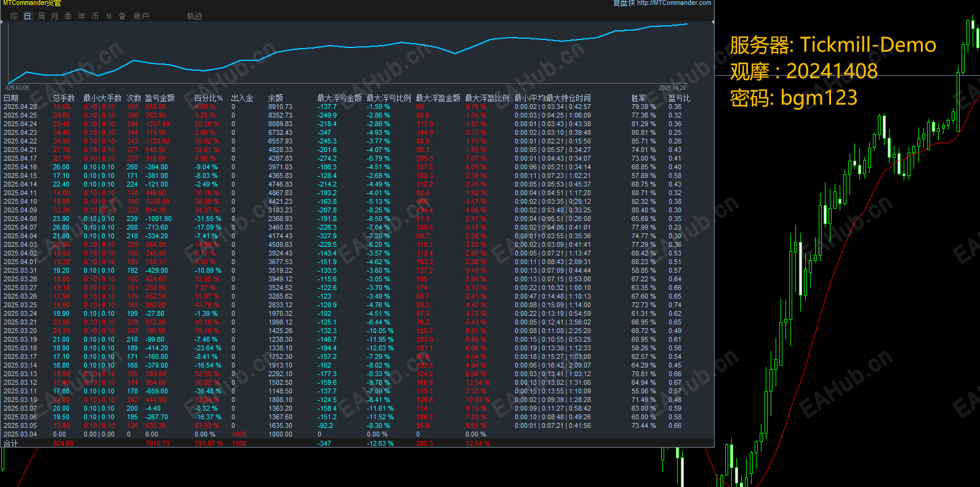Screen dimensions: 980x487
Task: Click the 2025.03.13 date cell
Action: [20, 374]
